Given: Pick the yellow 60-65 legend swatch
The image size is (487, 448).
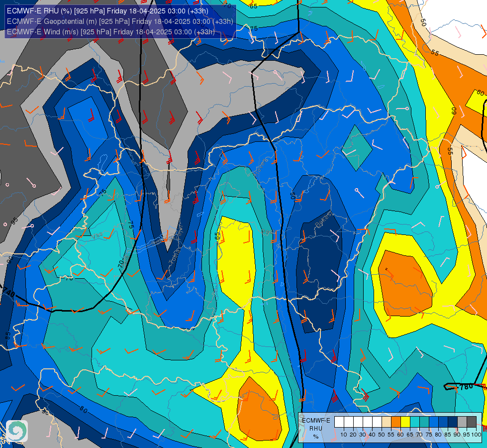Looking at the screenshot, I should pos(405,422).
